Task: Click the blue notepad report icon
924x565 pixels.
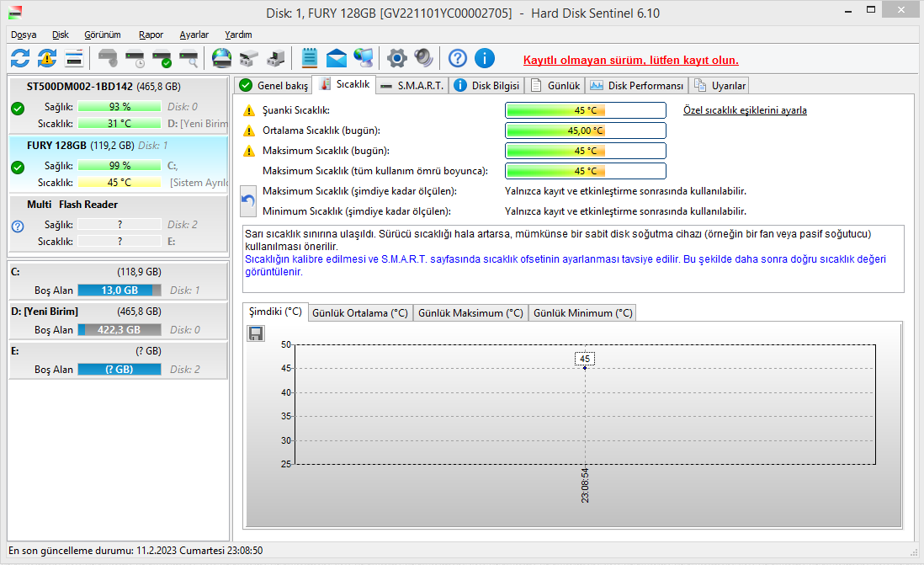Action: click(x=309, y=58)
